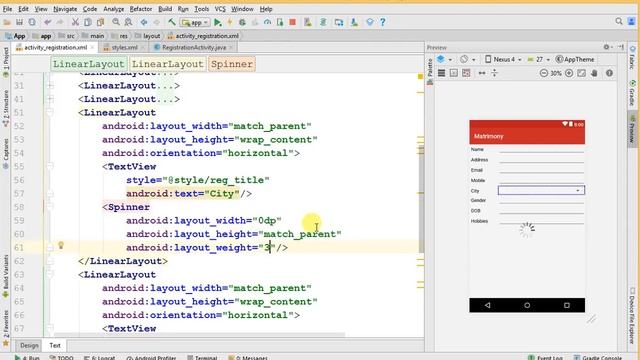Click the Open folder toolbar icon
The image size is (640, 360).
coord(7,22)
